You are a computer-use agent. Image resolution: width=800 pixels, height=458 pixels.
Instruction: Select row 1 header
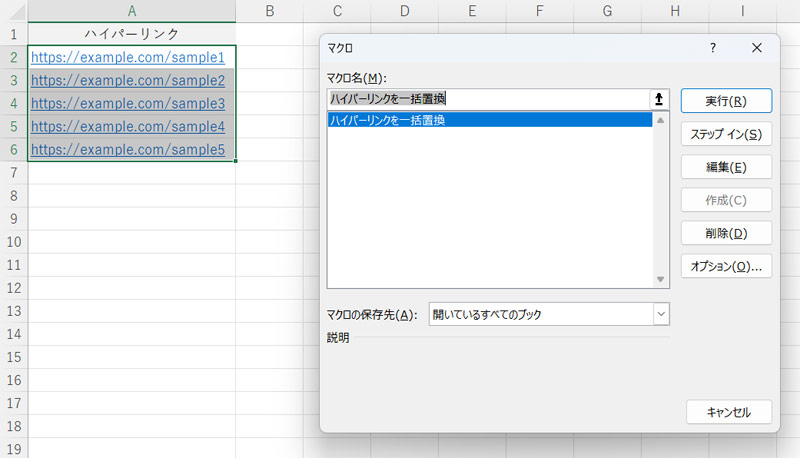coord(13,34)
